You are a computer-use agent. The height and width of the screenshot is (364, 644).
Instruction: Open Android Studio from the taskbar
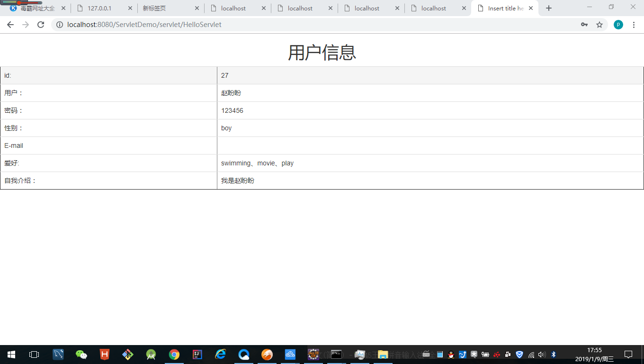(x=151, y=355)
